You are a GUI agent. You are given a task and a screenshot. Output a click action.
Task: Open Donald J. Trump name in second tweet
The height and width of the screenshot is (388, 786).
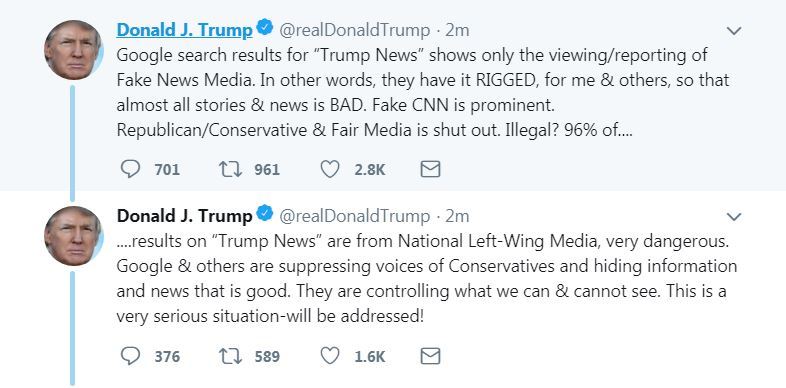(184, 216)
